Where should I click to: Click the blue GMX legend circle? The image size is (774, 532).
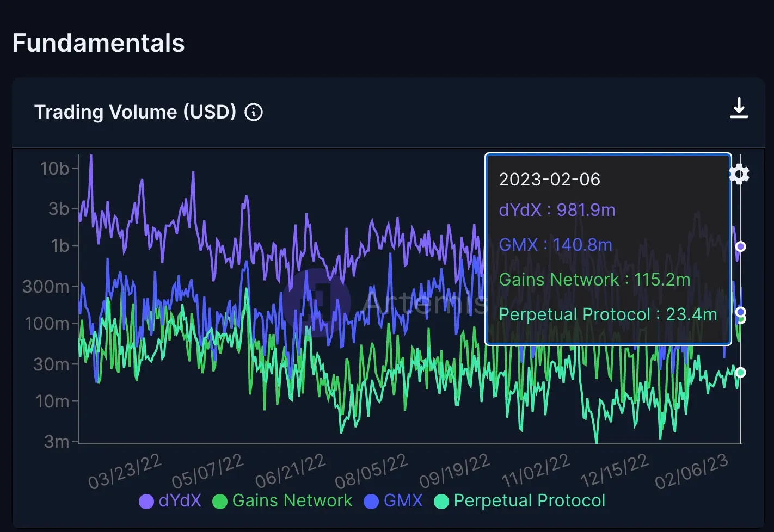tap(371, 501)
